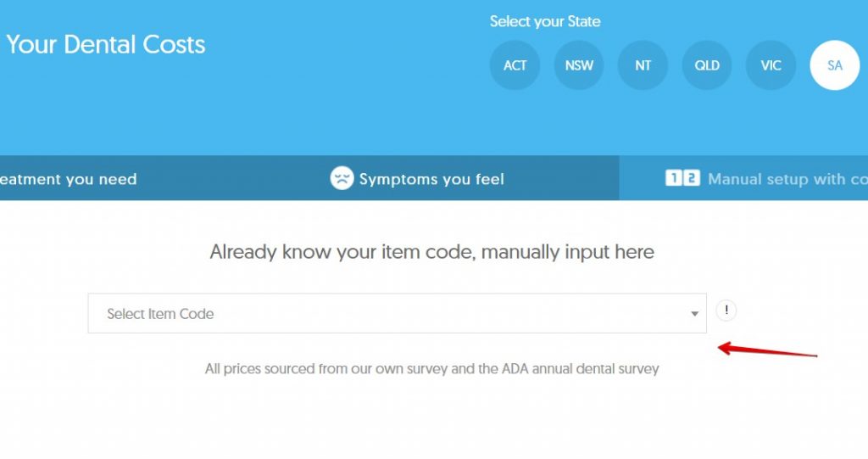Click the highlighted SA state circle

pos(835,65)
